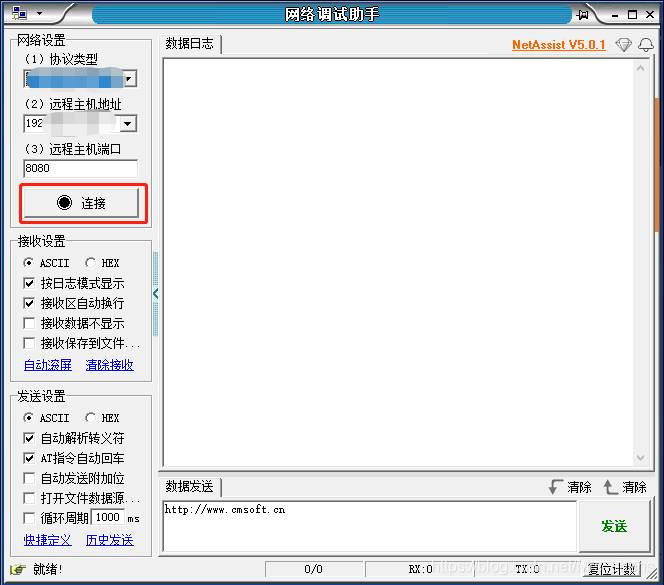This screenshot has height=585, width=664.
Task: Click the cycle period 1000 ms field
Action: pyautogui.click(x=108, y=517)
